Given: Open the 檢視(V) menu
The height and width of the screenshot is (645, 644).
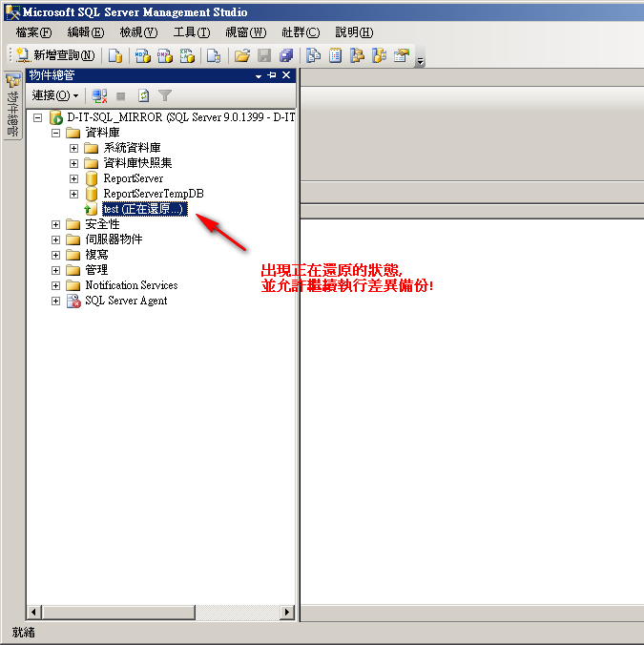Looking at the screenshot, I should [138, 32].
